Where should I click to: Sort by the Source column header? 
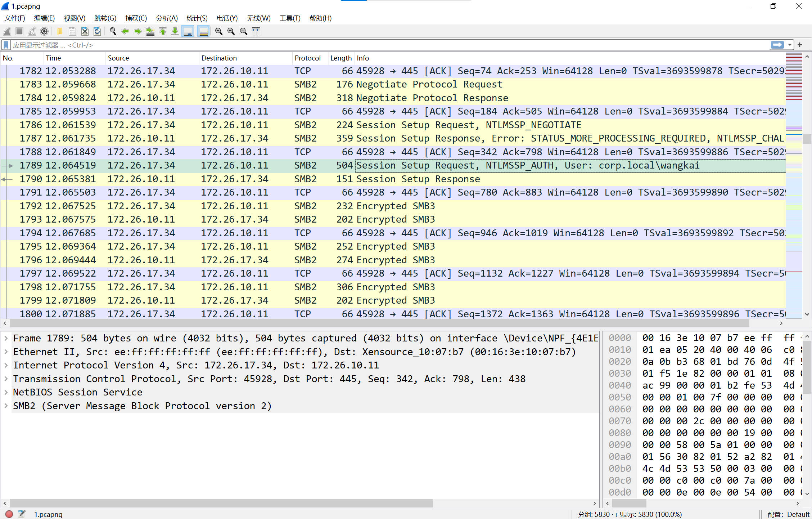pyautogui.click(x=152, y=58)
